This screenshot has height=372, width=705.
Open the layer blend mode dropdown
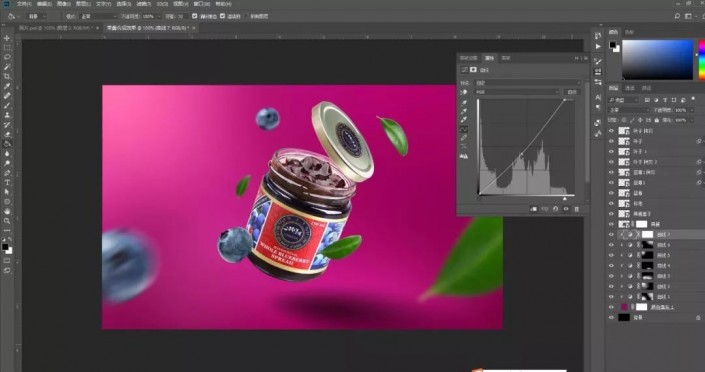[x=629, y=110]
